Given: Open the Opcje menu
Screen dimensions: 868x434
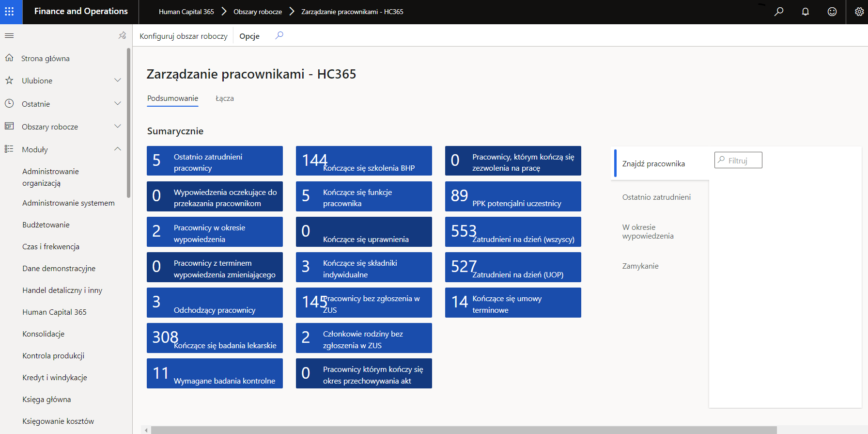Looking at the screenshot, I should tap(249, 36).
